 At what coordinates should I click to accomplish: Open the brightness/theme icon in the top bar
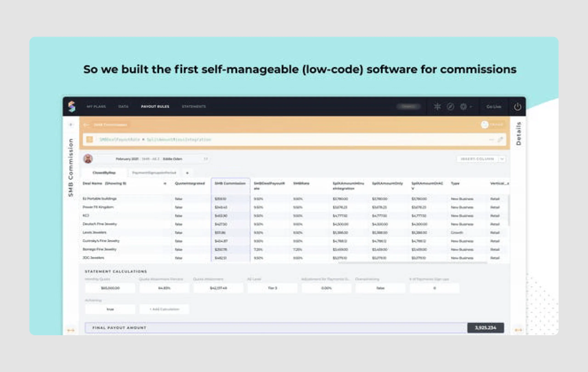pos(437,107)
